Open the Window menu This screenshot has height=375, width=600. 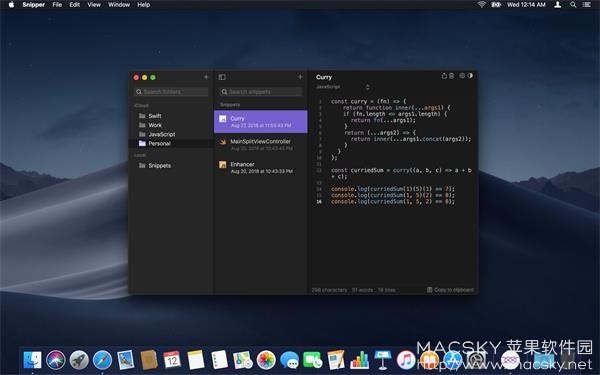[119, 5]
